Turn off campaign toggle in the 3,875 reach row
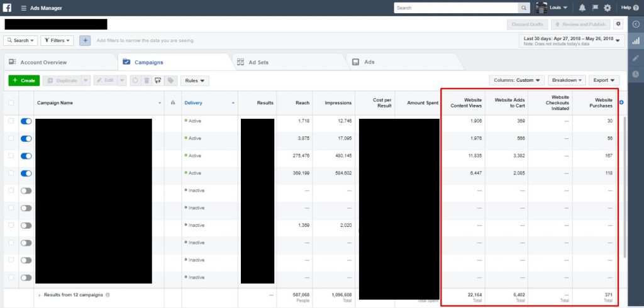The height and width of the screenshot is (308, 644). click(x=26, y=138)
